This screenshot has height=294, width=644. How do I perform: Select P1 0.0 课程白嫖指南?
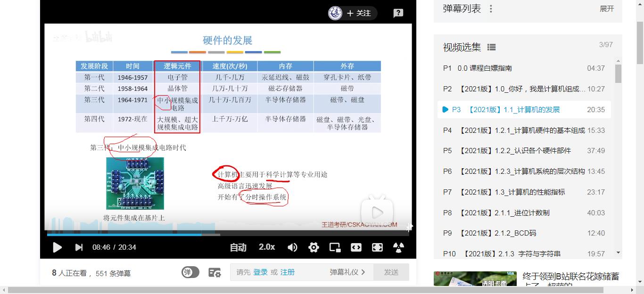[524, 68]
